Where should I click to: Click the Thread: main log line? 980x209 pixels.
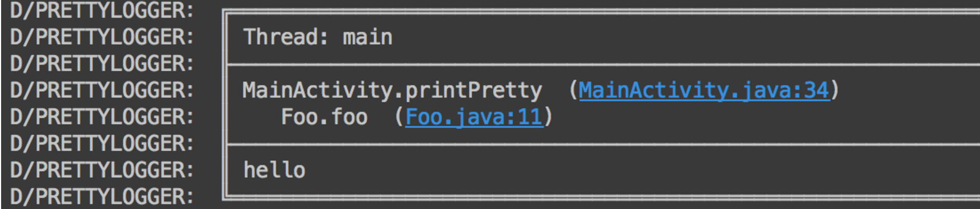(x=318, y=37)
